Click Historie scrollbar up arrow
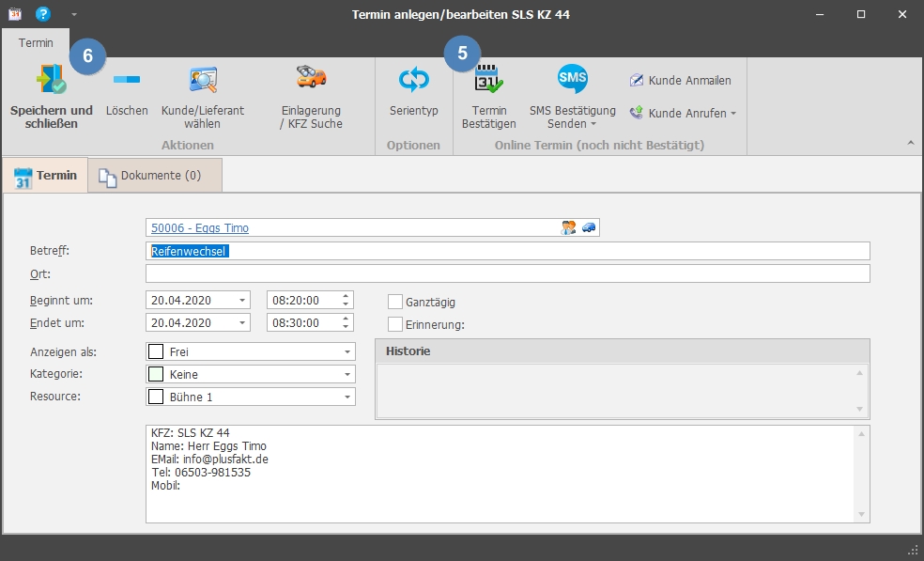The height and width of the screenshot is (561, 924). [x=859, y=373]
